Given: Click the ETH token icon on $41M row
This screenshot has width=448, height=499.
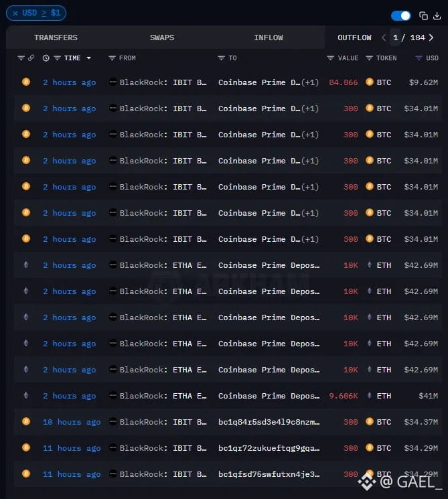Looking at the screenshot, I should [370, 396].
